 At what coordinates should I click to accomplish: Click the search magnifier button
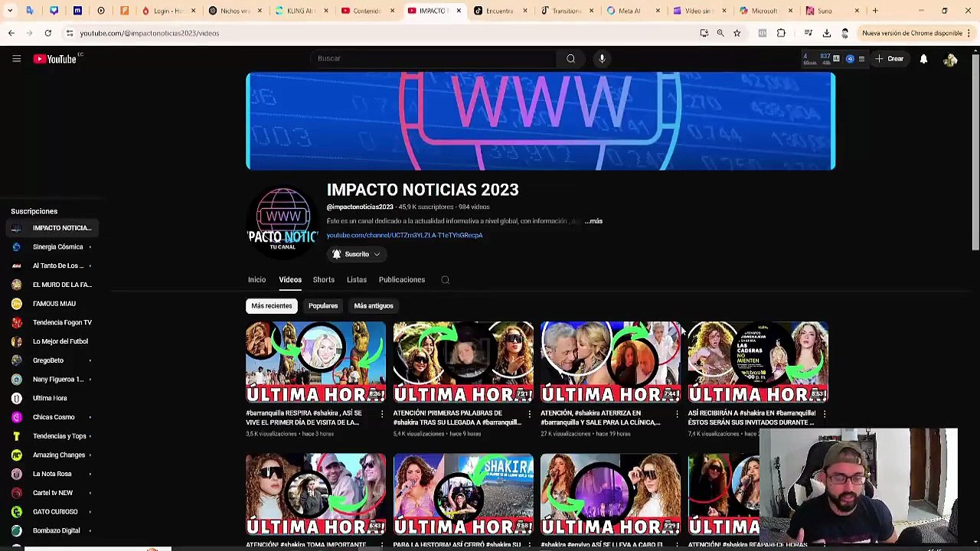570,58
